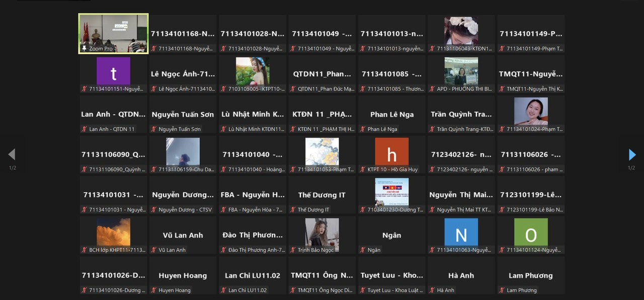Screen dimensions: 644x300
Task: Click muted mic icon beside Huyen Hoang
Action: pos(153,290)
